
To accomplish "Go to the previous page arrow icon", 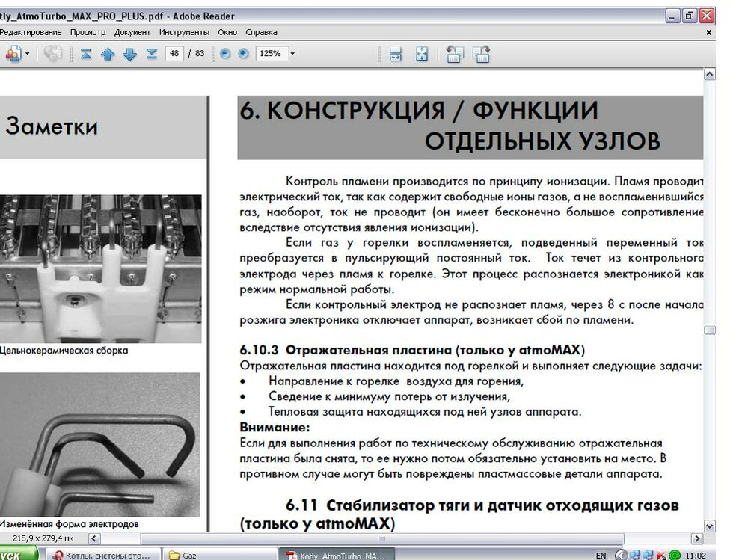I will point(108,53).
